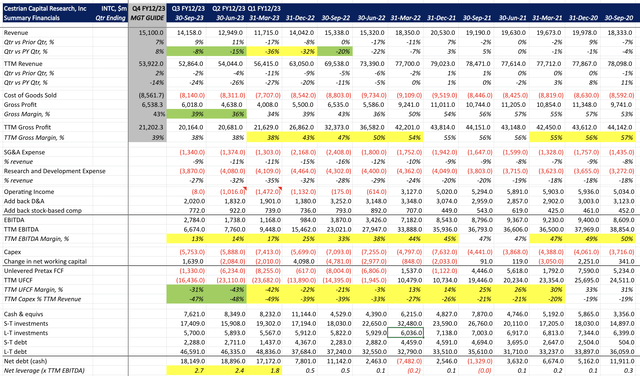
Task: Click the Cash & equivs label
Action: point(23,314)
